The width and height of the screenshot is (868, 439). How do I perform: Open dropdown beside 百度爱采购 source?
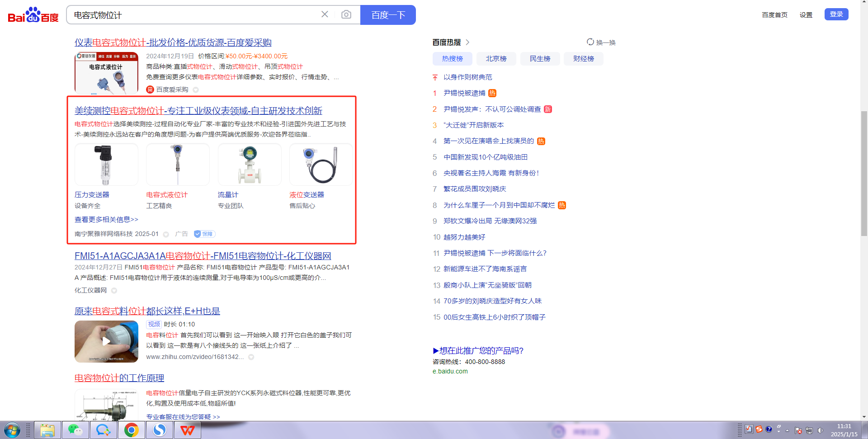[196, 90]
